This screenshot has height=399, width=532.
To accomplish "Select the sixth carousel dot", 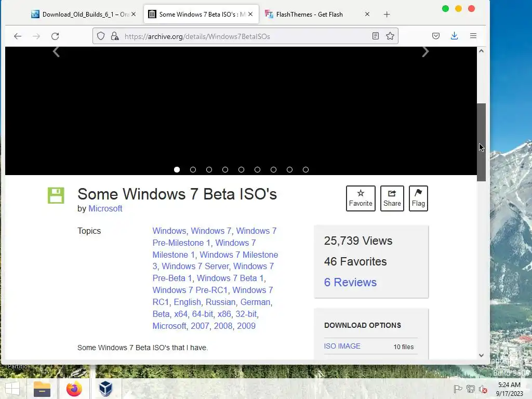I will pos(258,170).
